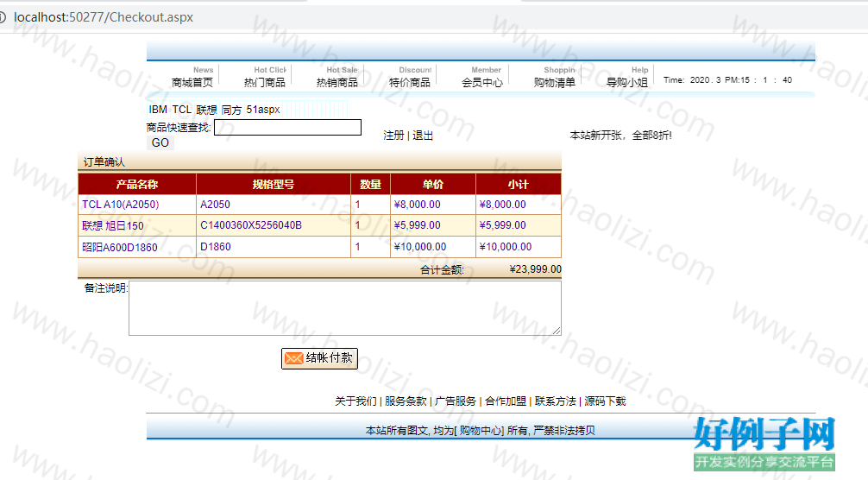Click the 注册 register link
The width and height of the screenshot is (868, 480).
[393, 135]
